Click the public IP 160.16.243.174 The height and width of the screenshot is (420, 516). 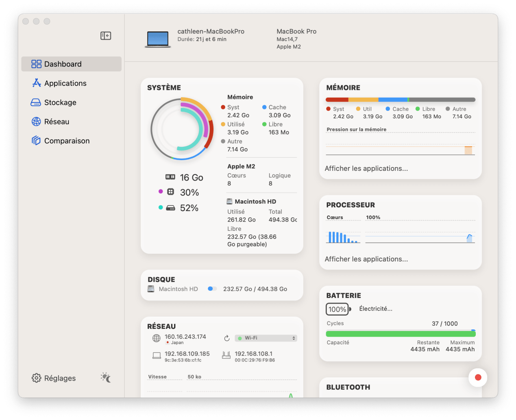pyautogui.click(x=185, y=337)
